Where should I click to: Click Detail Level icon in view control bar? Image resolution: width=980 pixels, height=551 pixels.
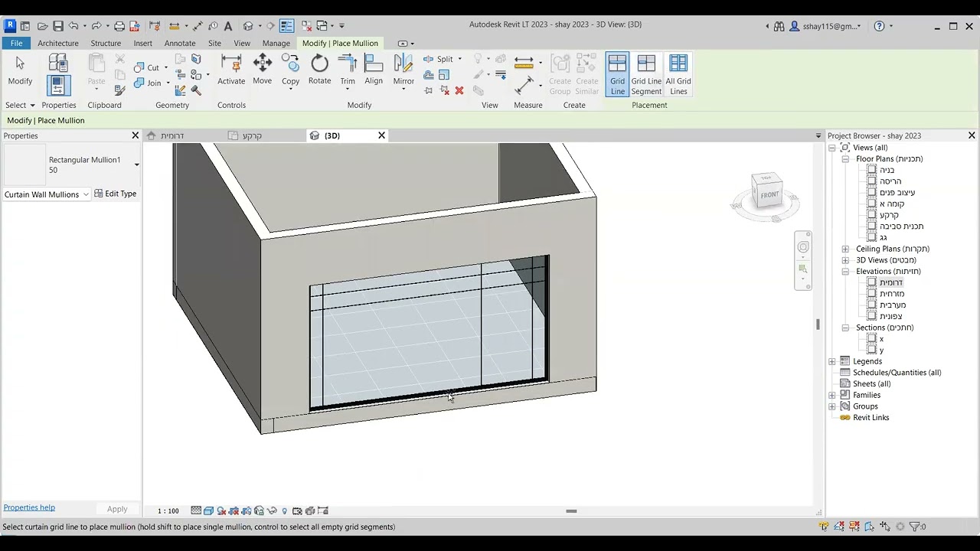click(x=196, y=510)
